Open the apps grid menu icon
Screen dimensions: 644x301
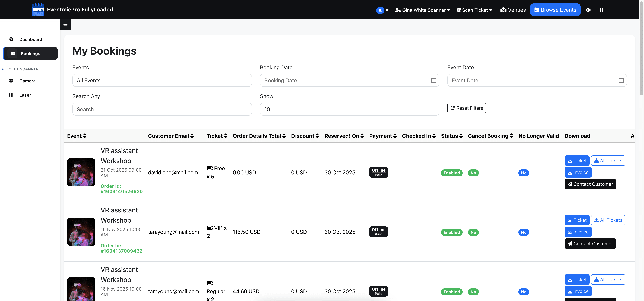click(602, 10)
